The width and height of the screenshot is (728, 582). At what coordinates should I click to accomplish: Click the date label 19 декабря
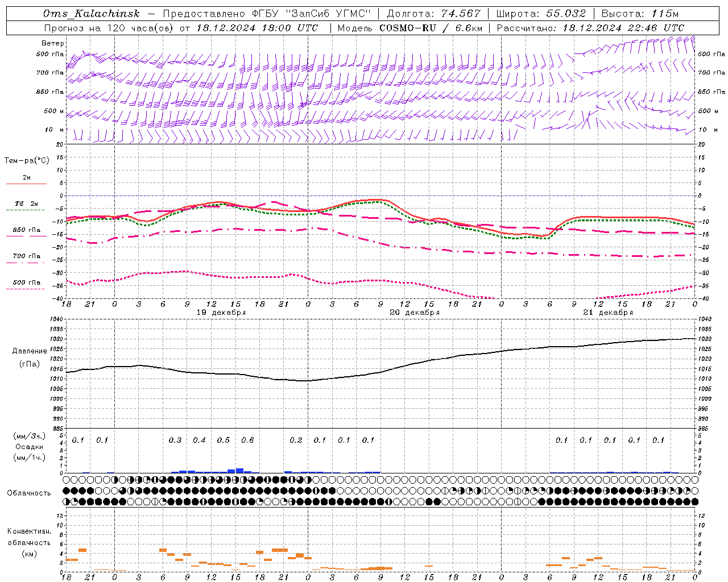(221, 313)
